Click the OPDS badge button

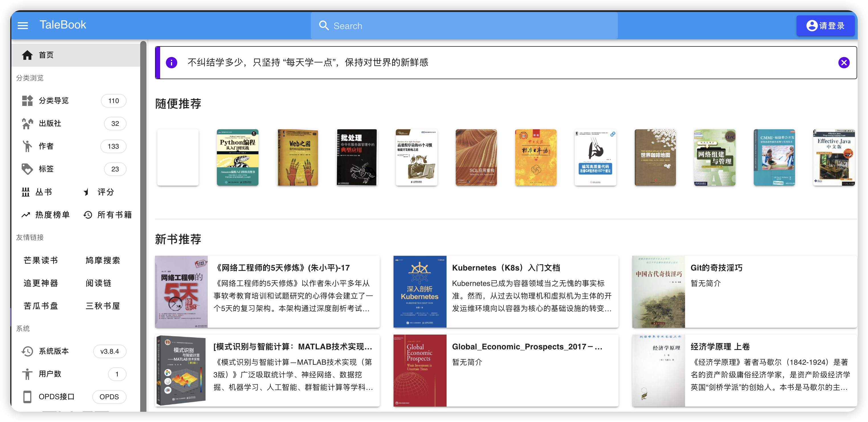tap(109, 397)
